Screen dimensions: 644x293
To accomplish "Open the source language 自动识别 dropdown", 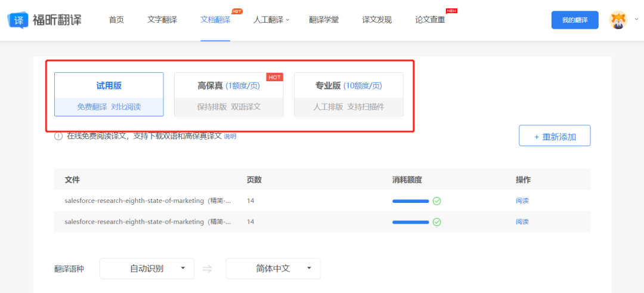I will pyautogui.click(x=147, y=269).
